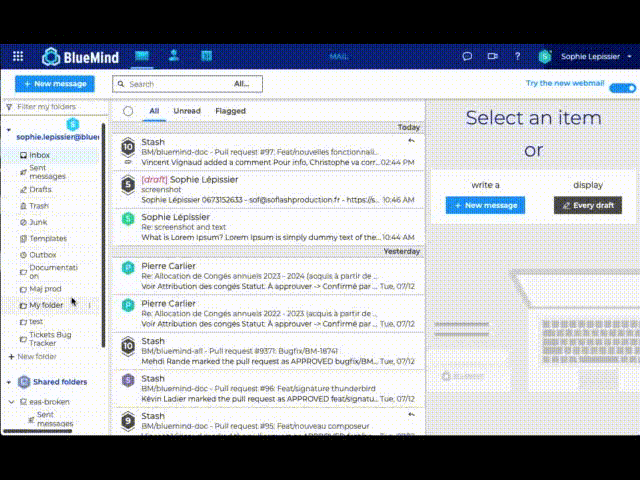Show All messages tab
This screenshot has width=640, height=480.
click(154, 111)
